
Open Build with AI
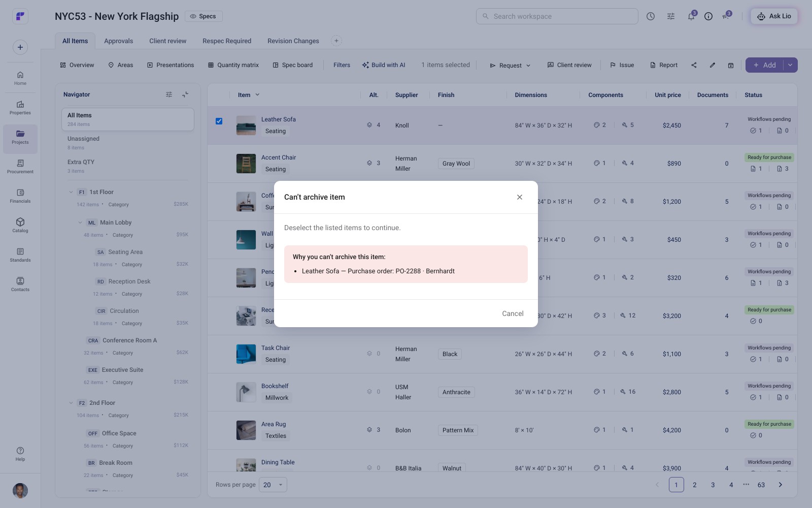[x=384, y=65]
